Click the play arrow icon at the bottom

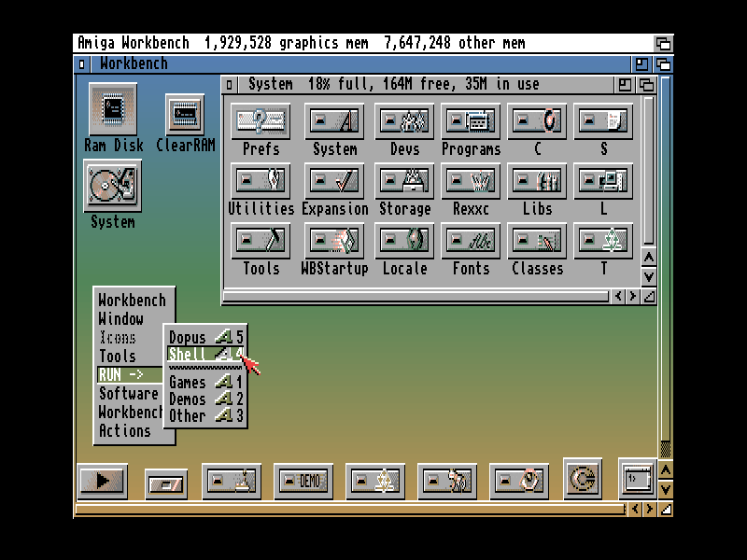coord(103,481)
